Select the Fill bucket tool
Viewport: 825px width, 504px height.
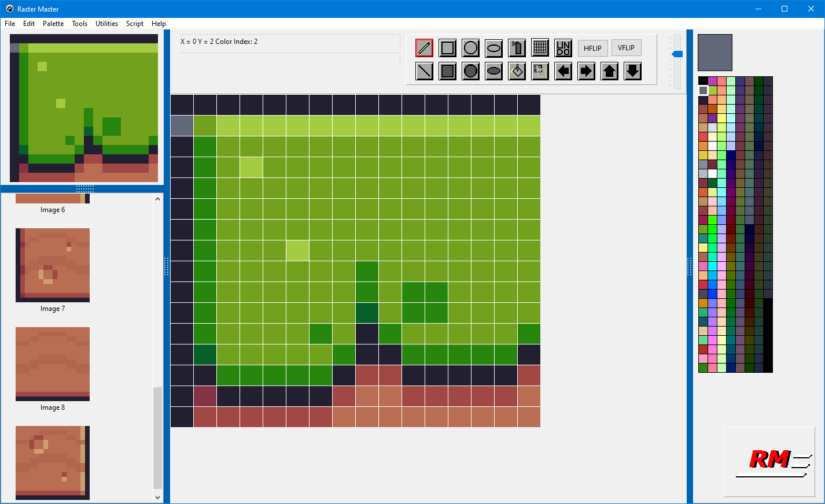tap(517, 71)
